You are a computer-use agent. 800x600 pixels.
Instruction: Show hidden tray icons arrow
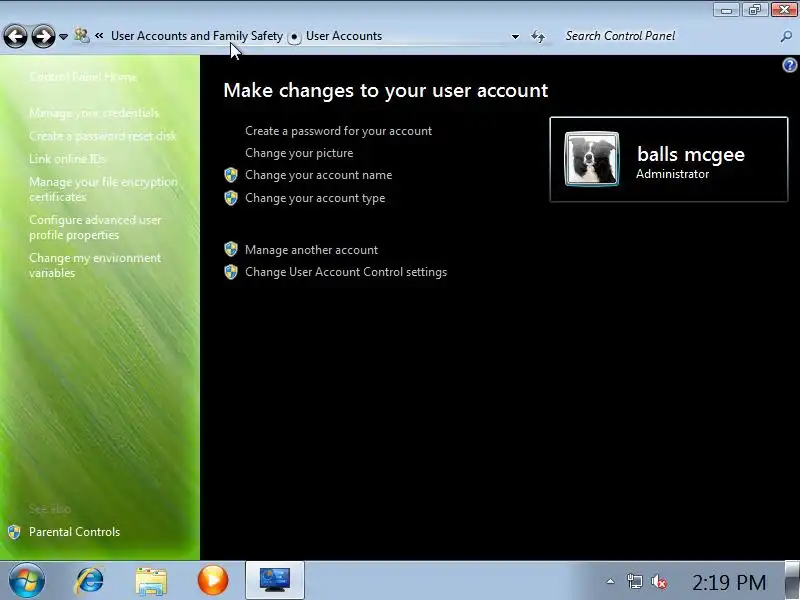[610, 581]
